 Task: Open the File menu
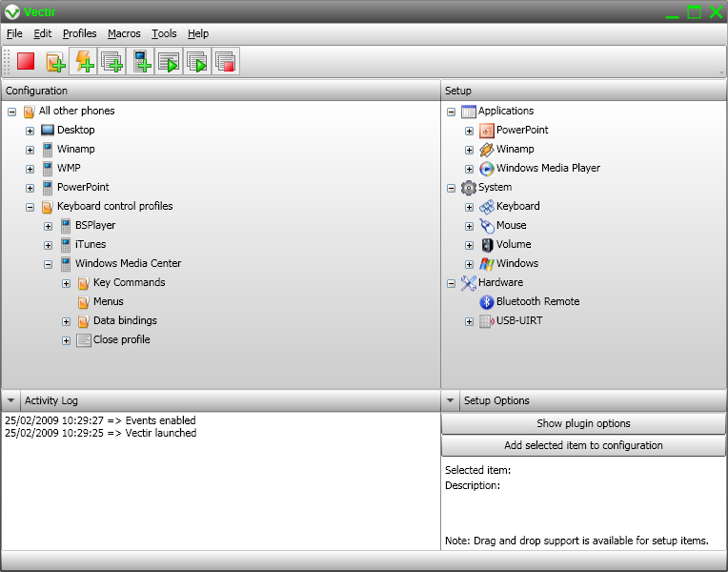14,33
